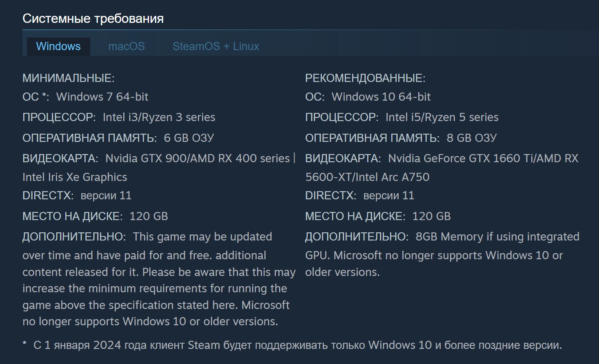Click the 8 GB ОЗУ memory line
Viewport: 599px width, 364px height.
pyautogui.click(x=401, y=138)
